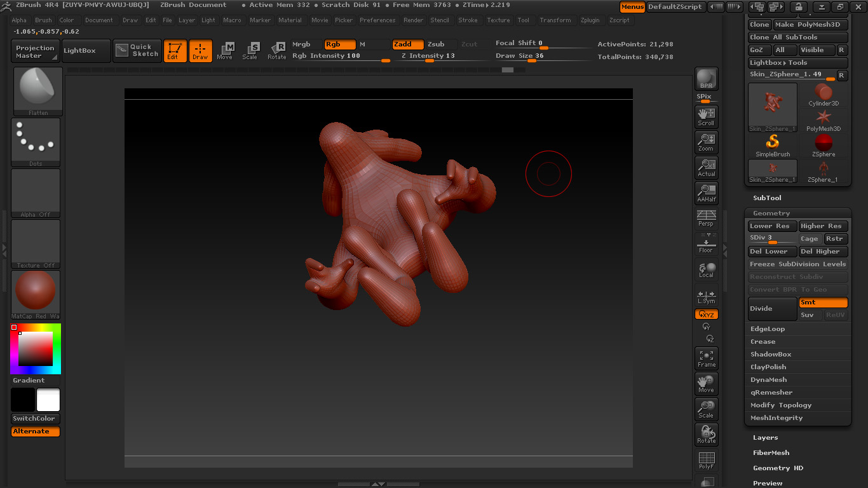
Task: Toggle Rgb color mode
Action: coord(340,44)
